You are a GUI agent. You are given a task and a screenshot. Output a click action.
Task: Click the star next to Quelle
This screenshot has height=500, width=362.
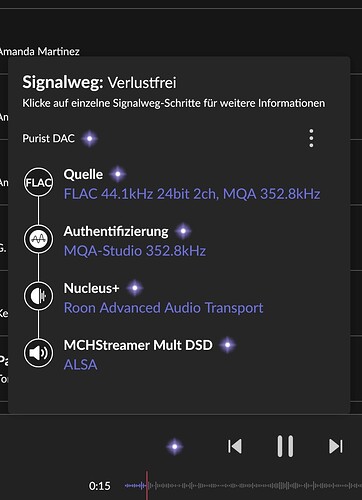118,174
